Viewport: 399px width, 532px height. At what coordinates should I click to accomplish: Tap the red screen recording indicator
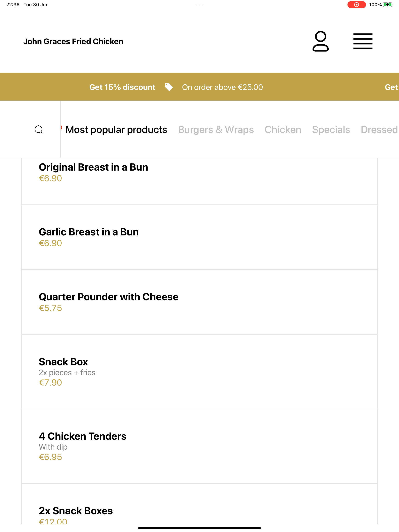(356, 4)
